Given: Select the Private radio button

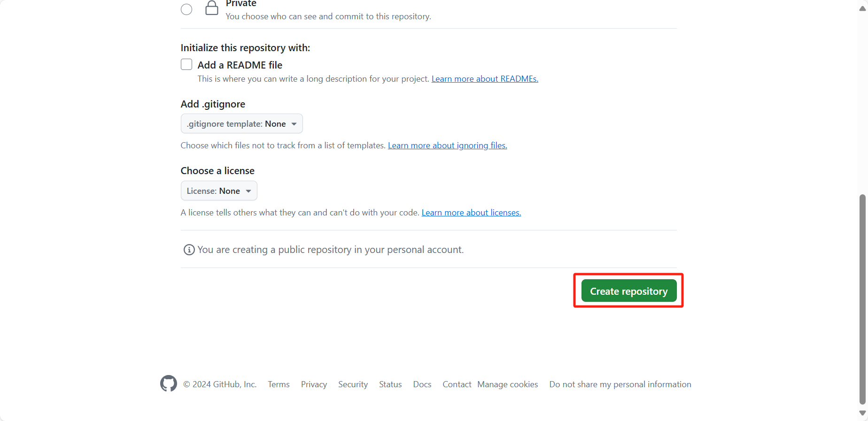Looking at the screenshot, I should click(x=186, y=9).
